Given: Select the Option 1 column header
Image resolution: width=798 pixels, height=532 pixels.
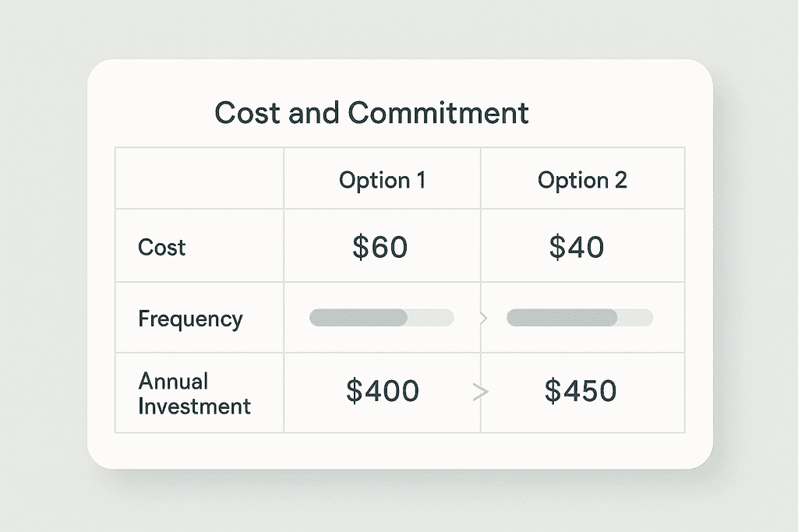Looking at the screenshot, I should point(382,180).
